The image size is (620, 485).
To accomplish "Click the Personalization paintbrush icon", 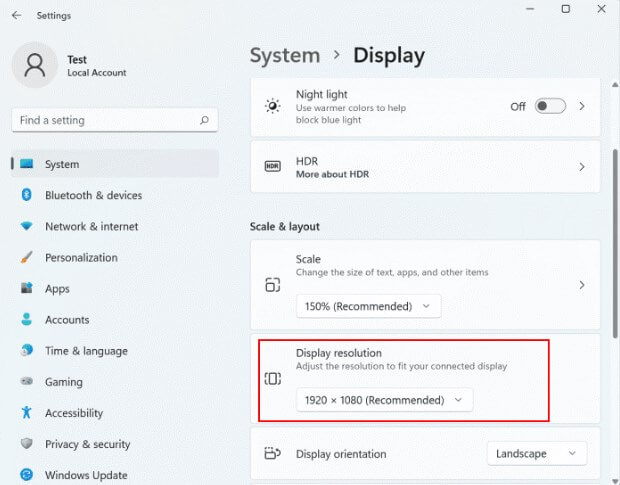I will tap(26, 257).
